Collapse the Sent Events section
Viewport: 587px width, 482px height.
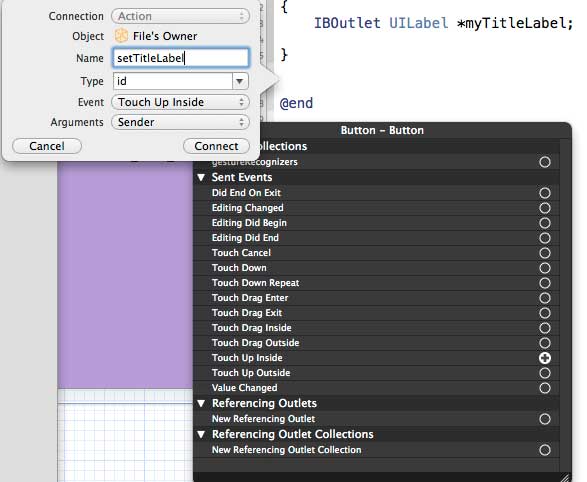201,177
